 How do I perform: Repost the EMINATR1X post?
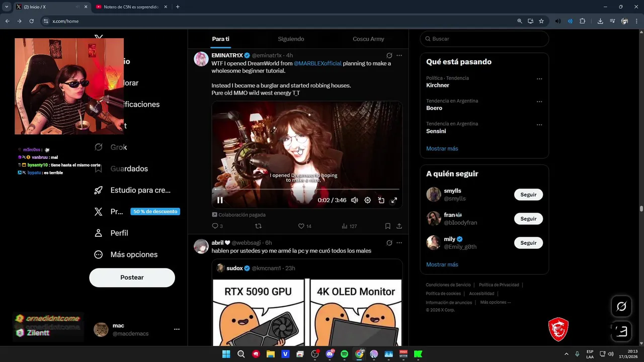click(259, 226)
